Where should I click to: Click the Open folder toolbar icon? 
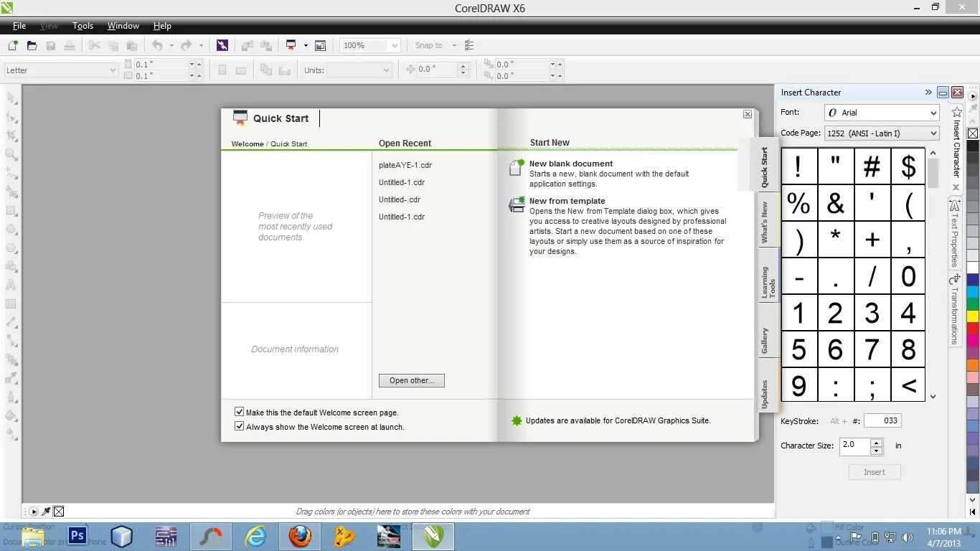(x=32, y=45)
